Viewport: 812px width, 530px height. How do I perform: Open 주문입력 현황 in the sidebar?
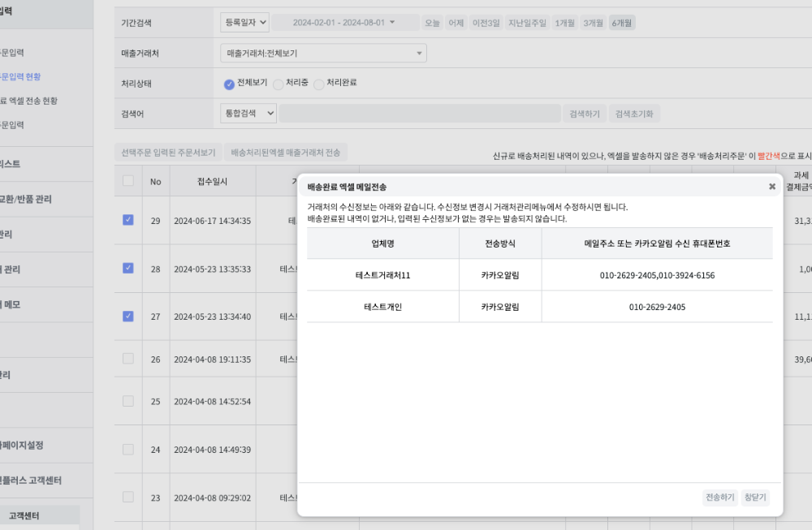point(20,76)
